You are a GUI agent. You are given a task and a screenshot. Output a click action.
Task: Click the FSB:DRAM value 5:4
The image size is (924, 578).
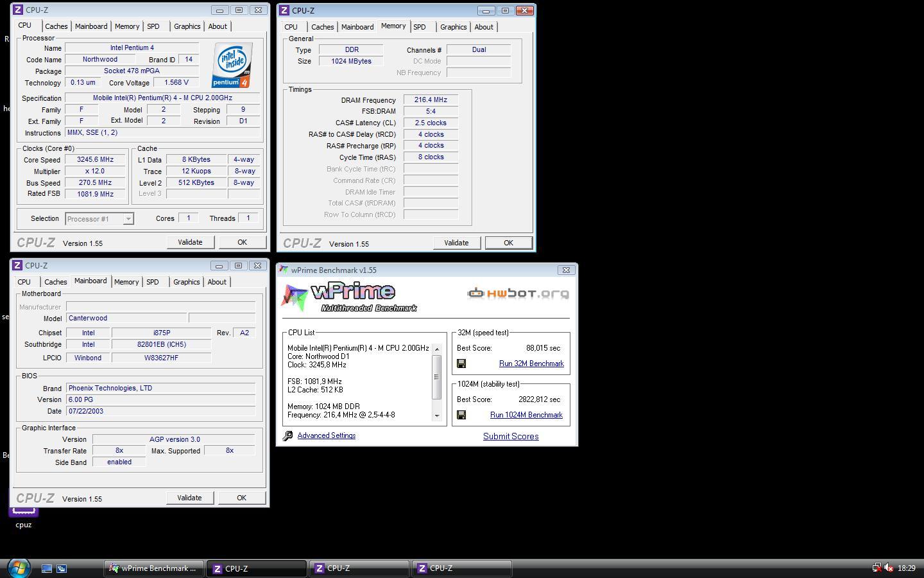pyautogui.click(x=431, y=111)
